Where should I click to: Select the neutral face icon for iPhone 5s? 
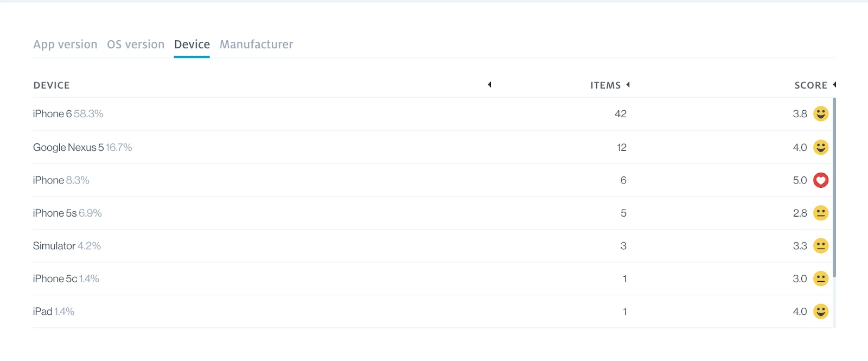coord(821,213)
